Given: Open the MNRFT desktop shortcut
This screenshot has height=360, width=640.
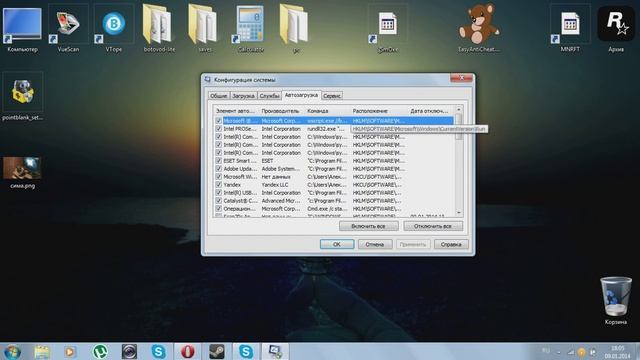Looking at the screenshot, I should click(570, 29).
